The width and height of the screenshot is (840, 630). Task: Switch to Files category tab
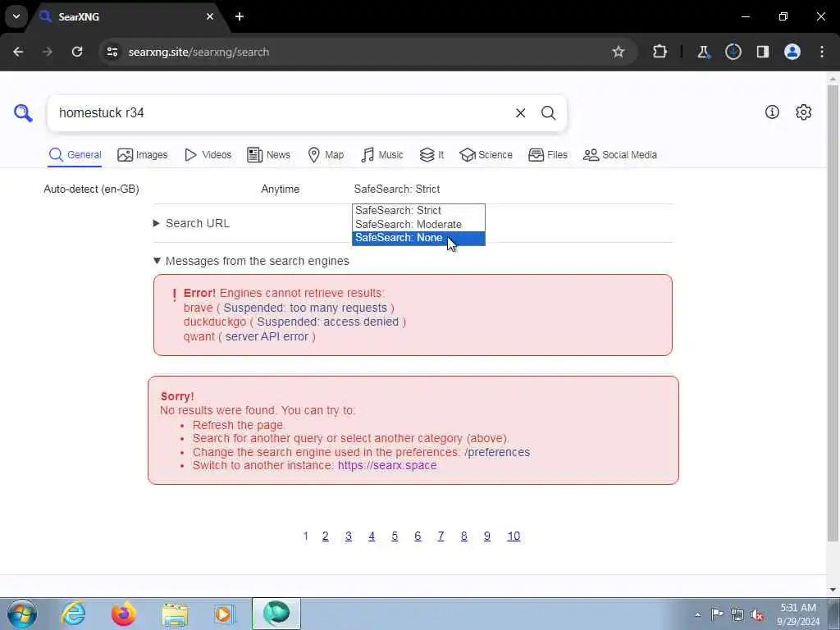(547, 155)
